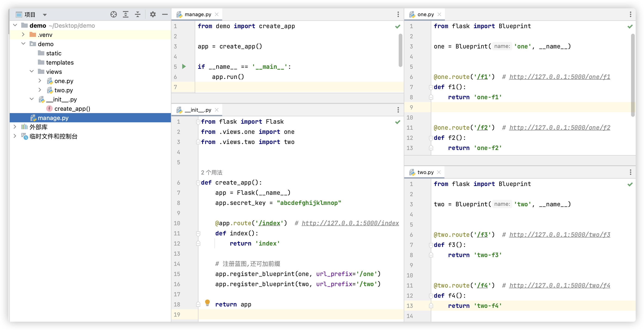Collapse the views folder
Image resolution: width=644 pixels, height=330 pixels.
(32, 72)
